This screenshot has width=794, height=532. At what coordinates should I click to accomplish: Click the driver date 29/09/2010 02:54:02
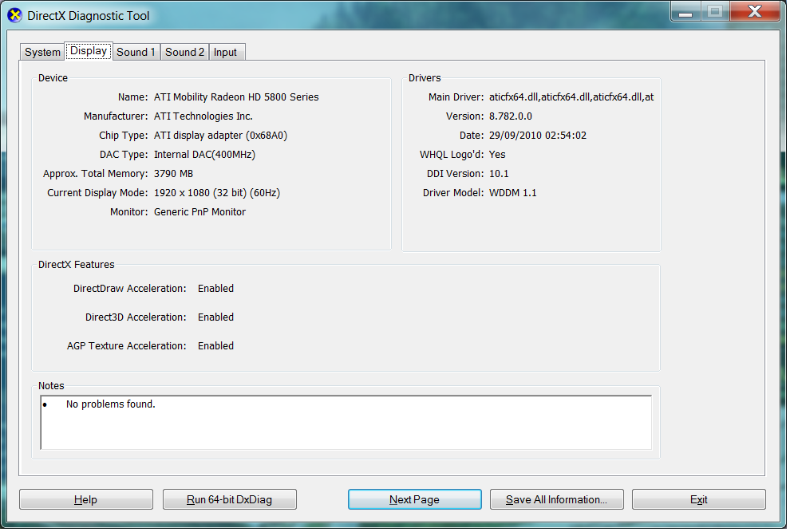point(538,136)
